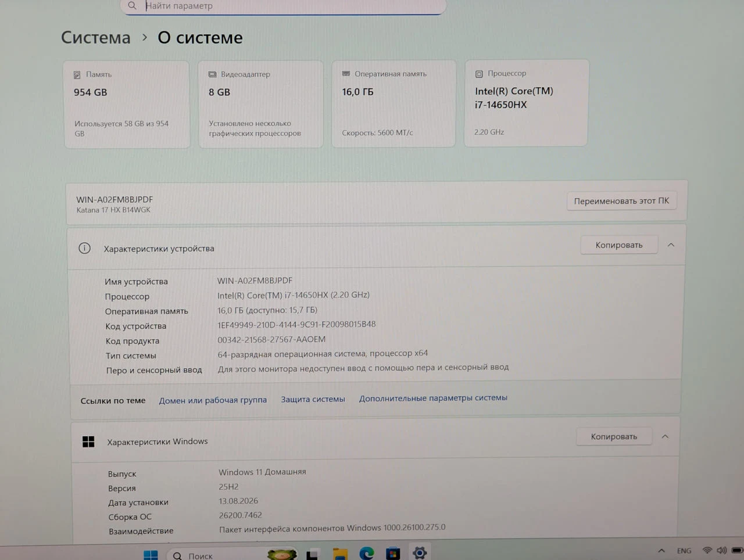This screenshot has height=560, width=744.
Task: Collapse Характеристики устройства section chevron
Action: (x=671, y=245)
